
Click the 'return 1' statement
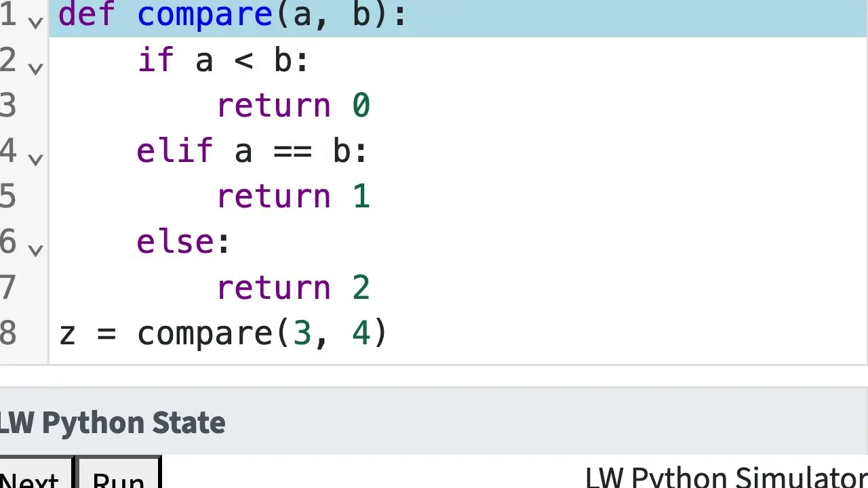[293, 197]
